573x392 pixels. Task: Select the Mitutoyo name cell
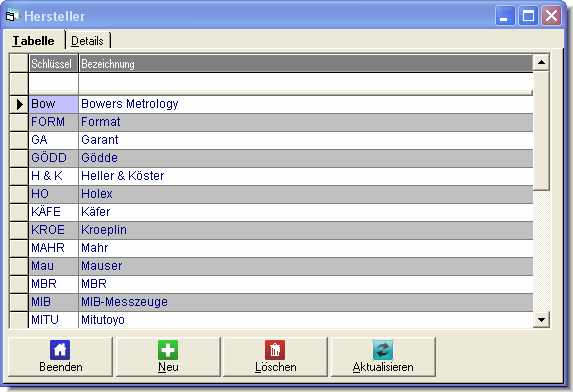pos(306,320)
